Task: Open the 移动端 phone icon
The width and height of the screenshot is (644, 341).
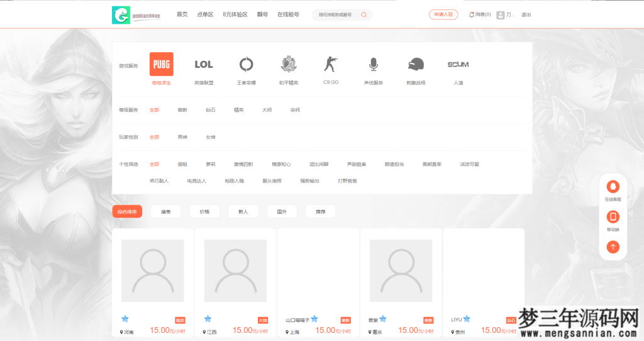Action: 613,216
